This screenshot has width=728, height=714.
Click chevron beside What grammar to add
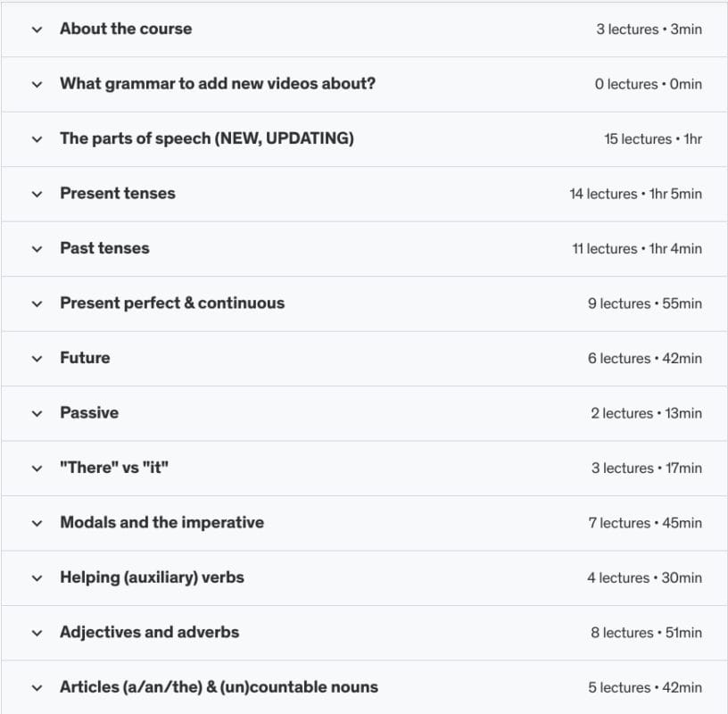tap(37, 85)
